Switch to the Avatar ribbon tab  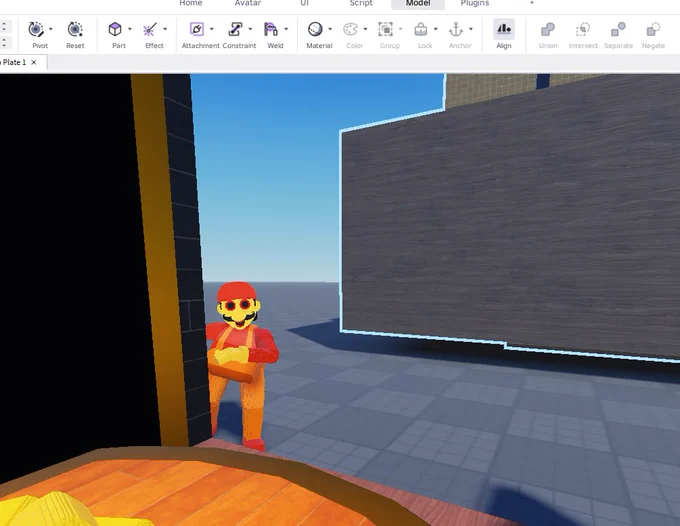coord(248,3)
